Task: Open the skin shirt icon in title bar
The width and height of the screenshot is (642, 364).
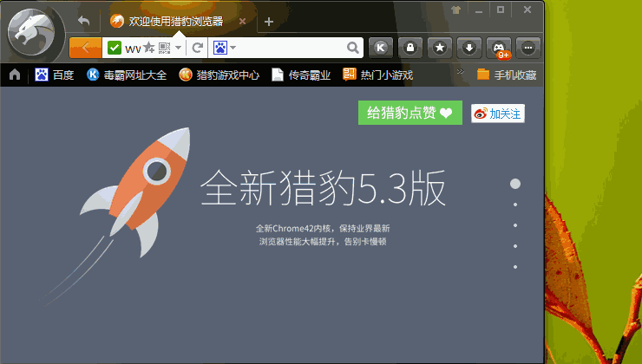Action: click(x=456, y=10)
